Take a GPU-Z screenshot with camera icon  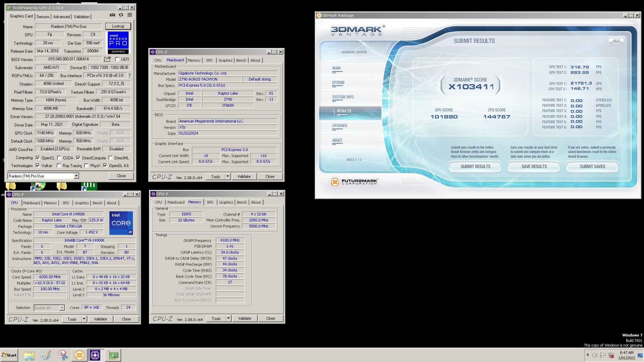pyautogui.click(x=112, y=15)
